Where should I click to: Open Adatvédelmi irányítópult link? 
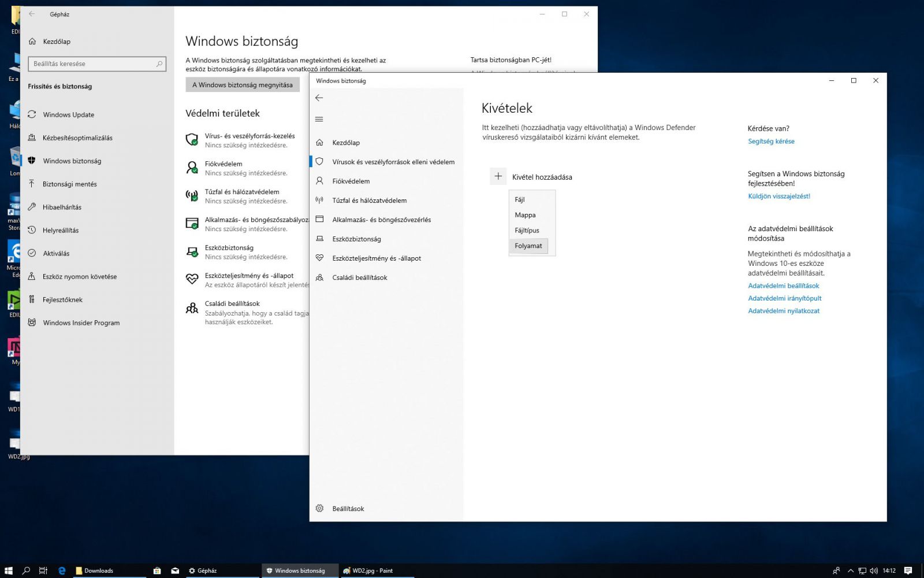click(785, 298)
